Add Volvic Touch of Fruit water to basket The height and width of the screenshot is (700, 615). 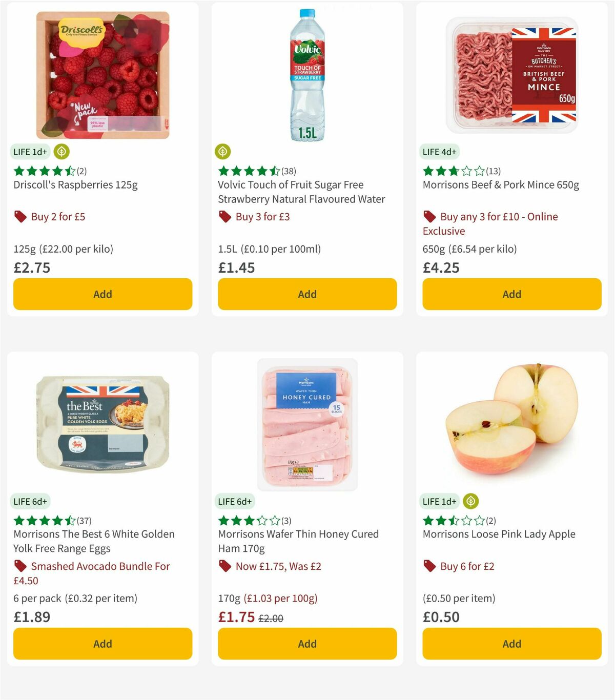click(307, 294)
